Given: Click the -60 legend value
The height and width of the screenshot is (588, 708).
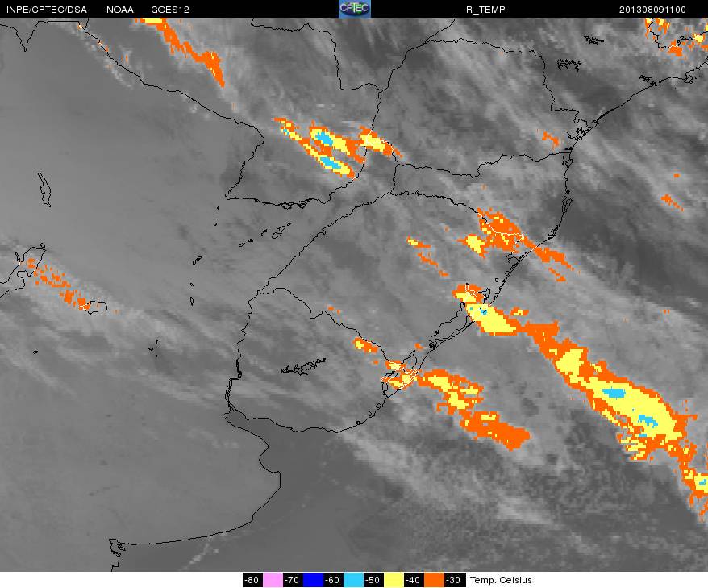Looking at the screenshot, I should tap(333, 580).
